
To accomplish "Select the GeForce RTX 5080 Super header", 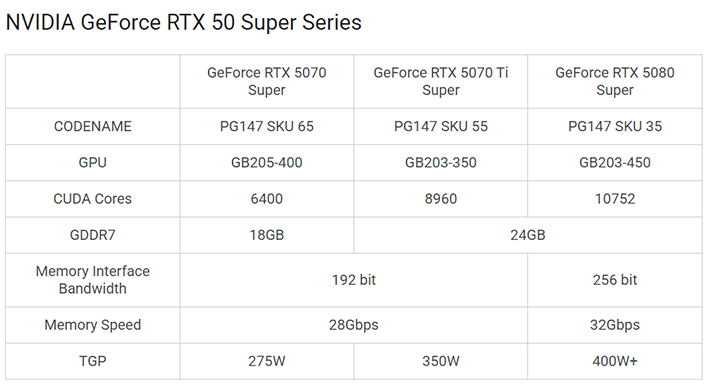I will click(615, 81).
